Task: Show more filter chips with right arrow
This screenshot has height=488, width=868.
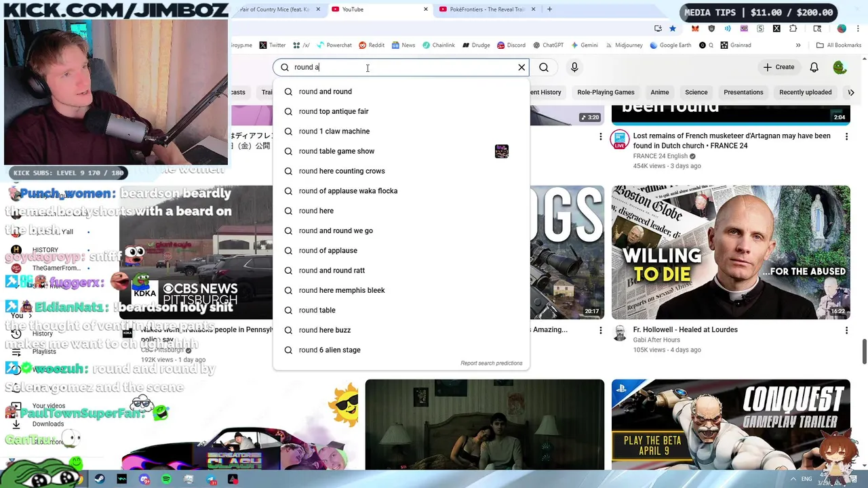Action: point(851,92)
